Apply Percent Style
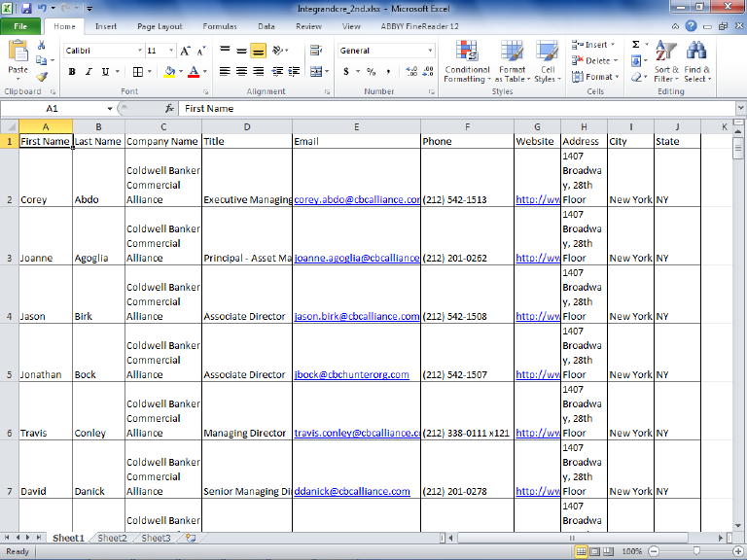 (372, 72)
